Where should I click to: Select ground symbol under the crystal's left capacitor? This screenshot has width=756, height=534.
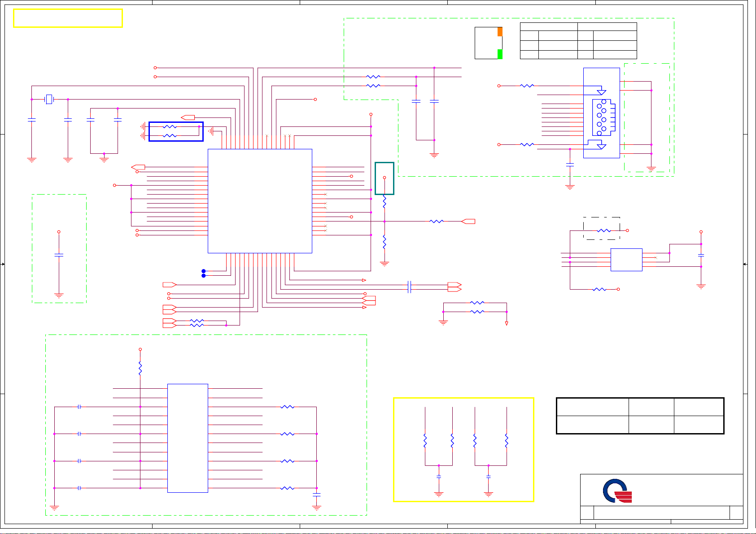[31, 160]
